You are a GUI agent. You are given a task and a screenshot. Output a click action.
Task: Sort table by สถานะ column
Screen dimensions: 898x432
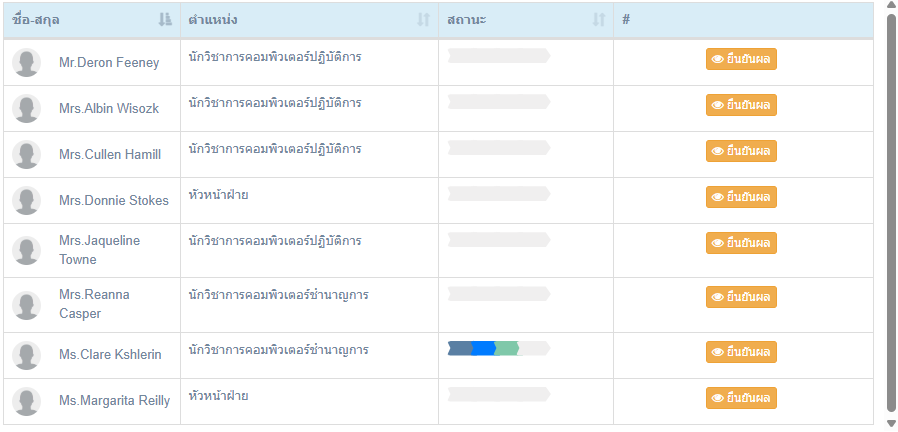(x=526, y=20)
